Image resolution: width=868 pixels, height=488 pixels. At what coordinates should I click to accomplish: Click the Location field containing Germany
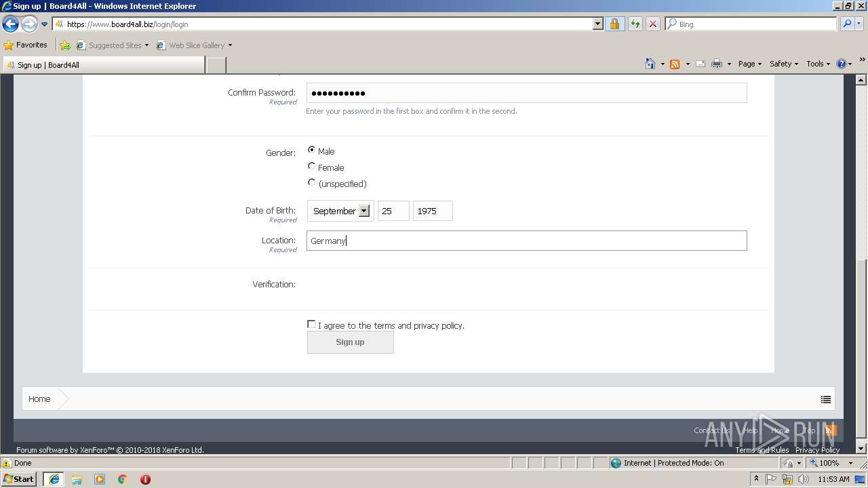pyautogui.click(x=526, y=241)
